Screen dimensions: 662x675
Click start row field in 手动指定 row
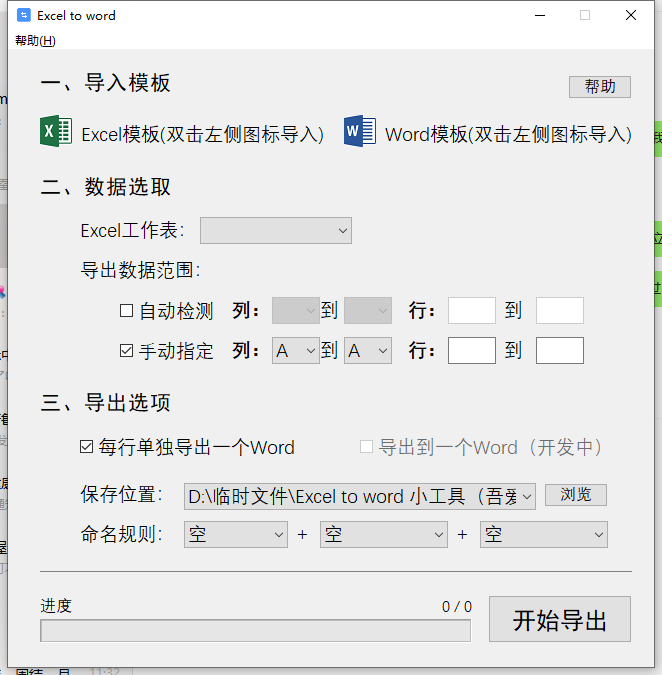click(472, 350)
